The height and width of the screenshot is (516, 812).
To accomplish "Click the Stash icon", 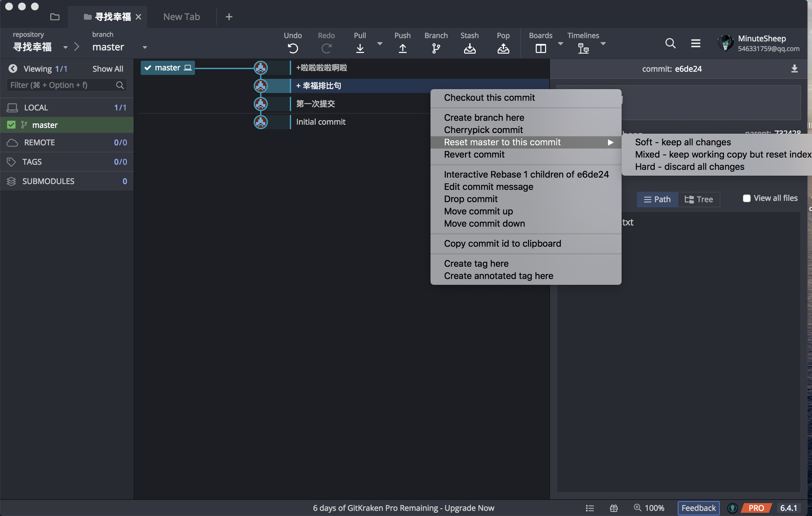I will 469,48.
